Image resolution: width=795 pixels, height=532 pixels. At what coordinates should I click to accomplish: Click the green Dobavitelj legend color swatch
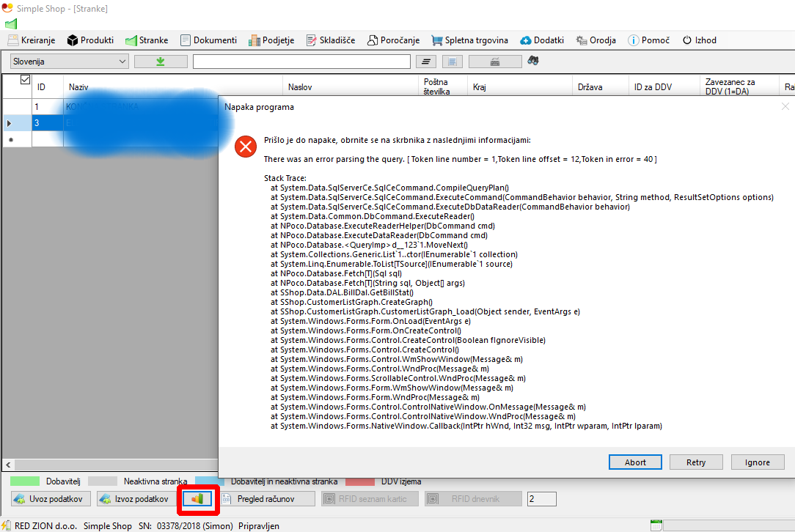(24, 481)
